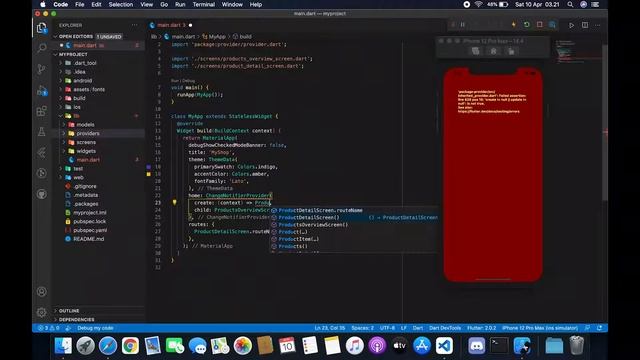Click the lightbulb code action on line 23

tap(174, 202)
